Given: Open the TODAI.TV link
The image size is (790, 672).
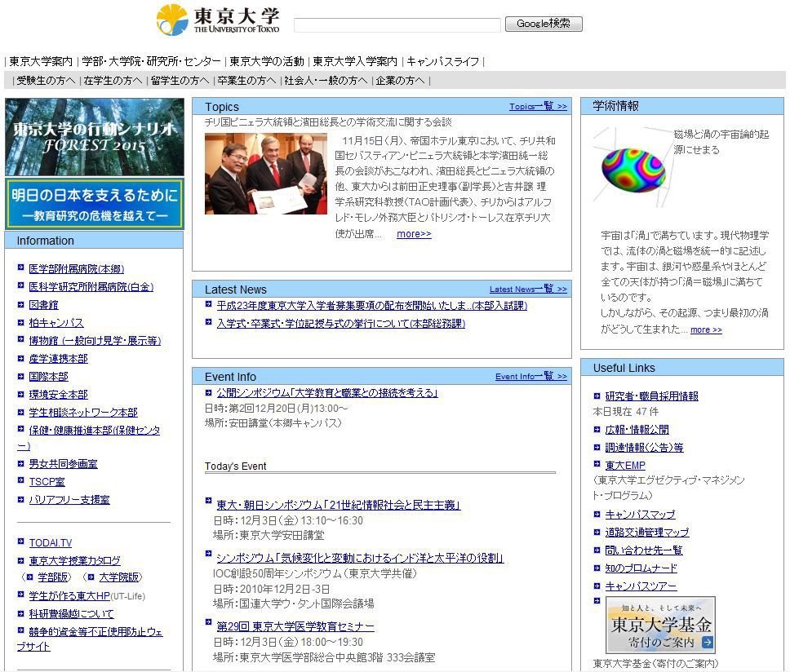Looking at the screenshot, I should click(50, 543).
